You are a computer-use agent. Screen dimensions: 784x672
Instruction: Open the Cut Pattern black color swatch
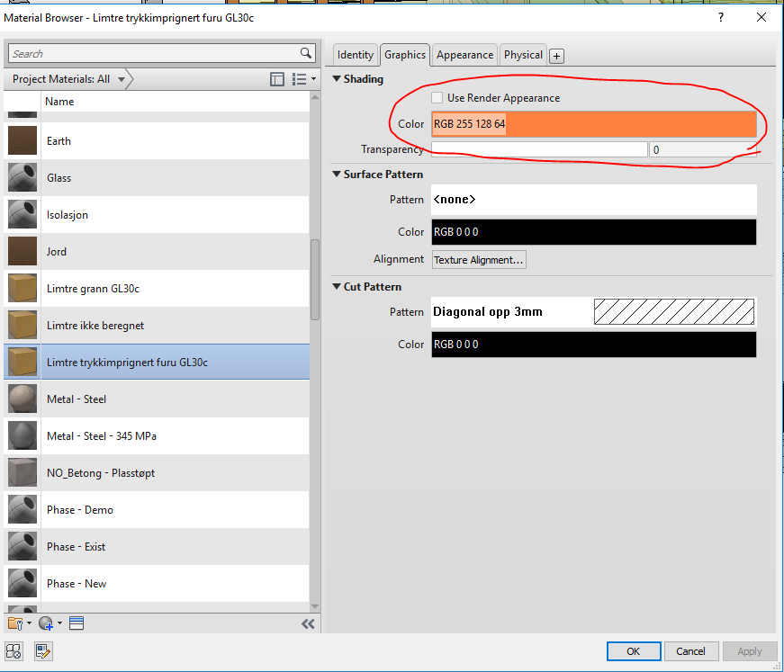coord(593,345)
